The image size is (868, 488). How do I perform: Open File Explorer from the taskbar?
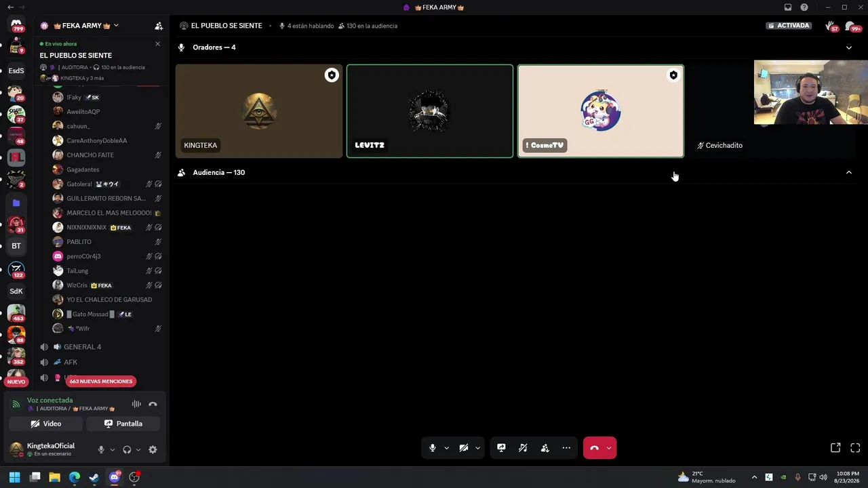point(54,477)
